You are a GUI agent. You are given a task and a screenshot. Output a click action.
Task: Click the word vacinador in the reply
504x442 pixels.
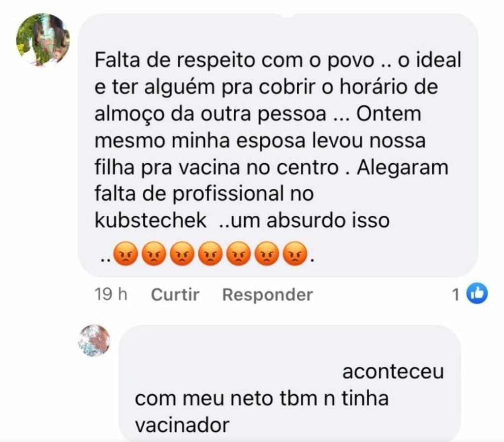(x=182, y=425)
